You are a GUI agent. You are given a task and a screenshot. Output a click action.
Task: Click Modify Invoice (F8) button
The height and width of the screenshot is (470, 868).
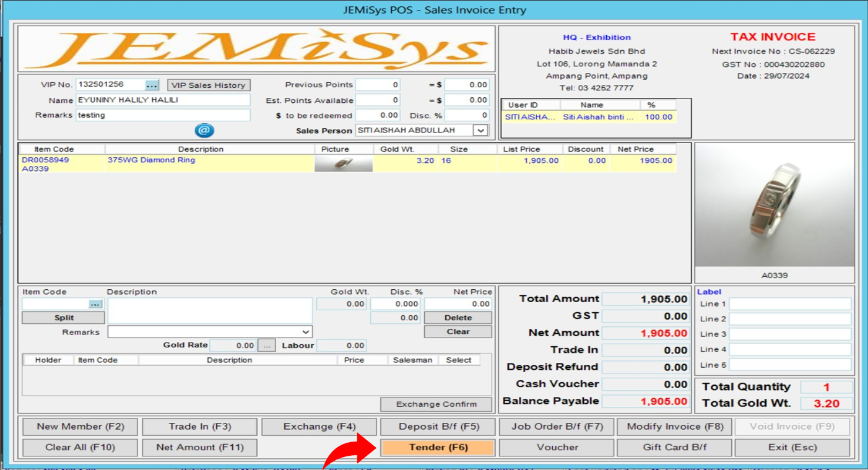(x=675, y=427)
